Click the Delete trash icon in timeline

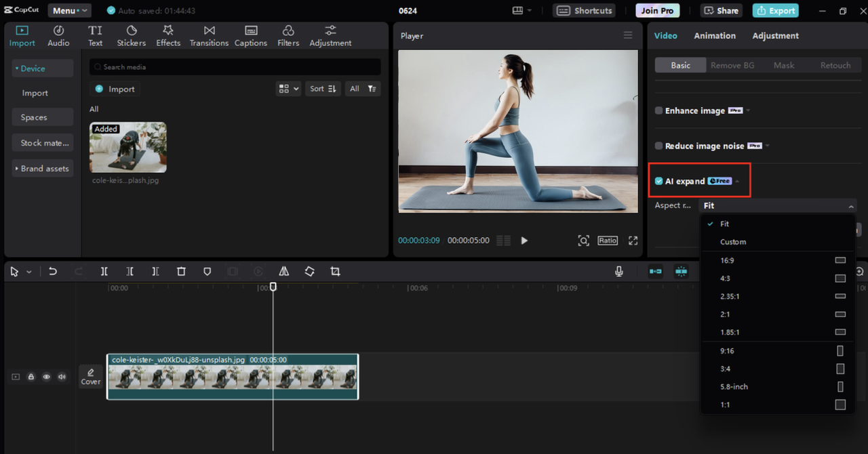181,271
